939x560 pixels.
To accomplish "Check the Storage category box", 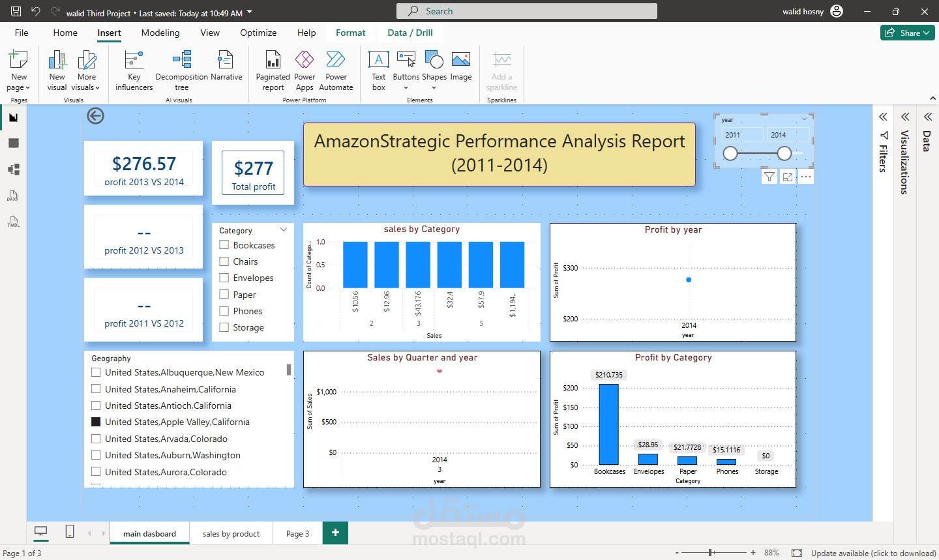I will point(224,327).
